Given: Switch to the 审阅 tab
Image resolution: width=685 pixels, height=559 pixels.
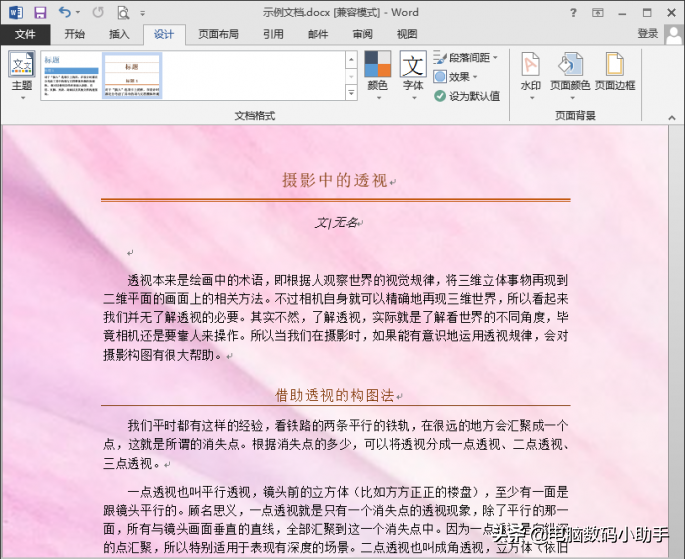Looking at the screenshot, I should click(362, 34).
